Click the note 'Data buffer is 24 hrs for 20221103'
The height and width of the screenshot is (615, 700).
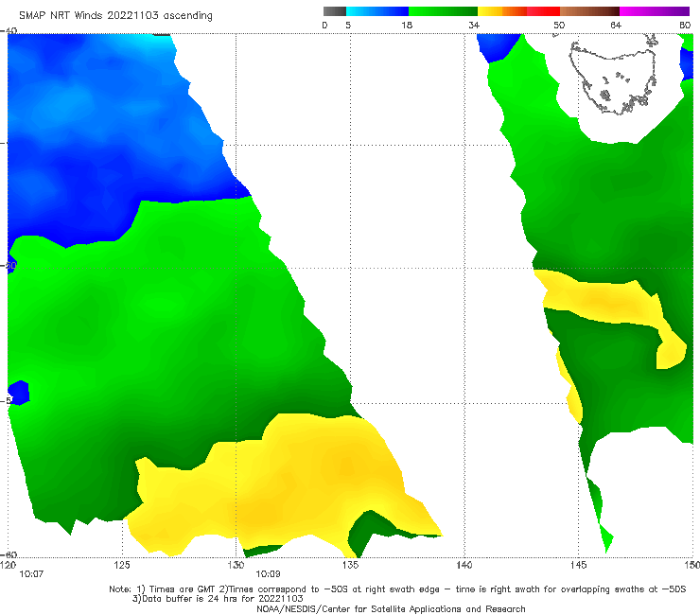222,599
